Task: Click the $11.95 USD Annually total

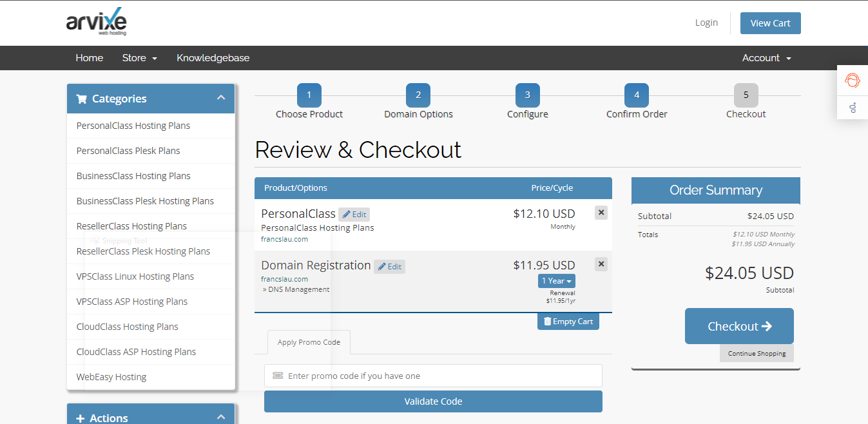Action: coord(763,244)
